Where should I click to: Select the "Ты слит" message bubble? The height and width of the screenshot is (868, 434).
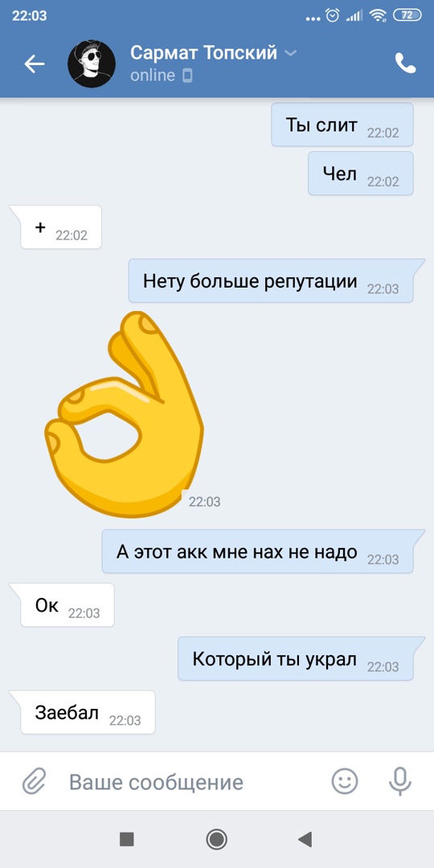click(x=342, y=125)
